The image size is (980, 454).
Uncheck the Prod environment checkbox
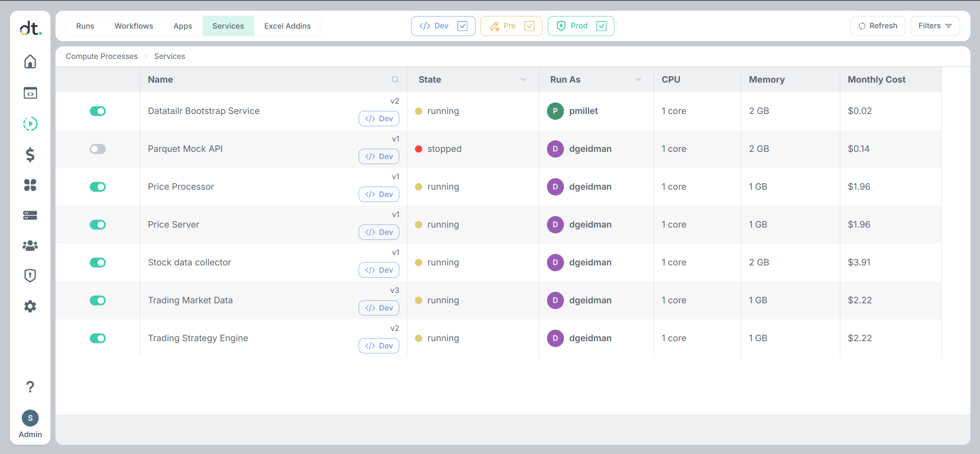tap(601, 26)
